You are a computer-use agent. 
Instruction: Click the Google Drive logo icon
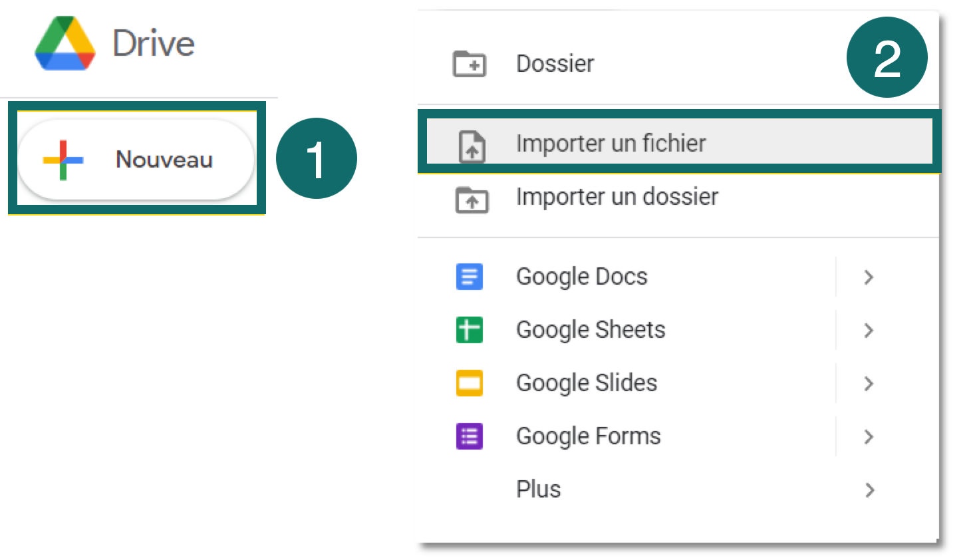point(65,44)
